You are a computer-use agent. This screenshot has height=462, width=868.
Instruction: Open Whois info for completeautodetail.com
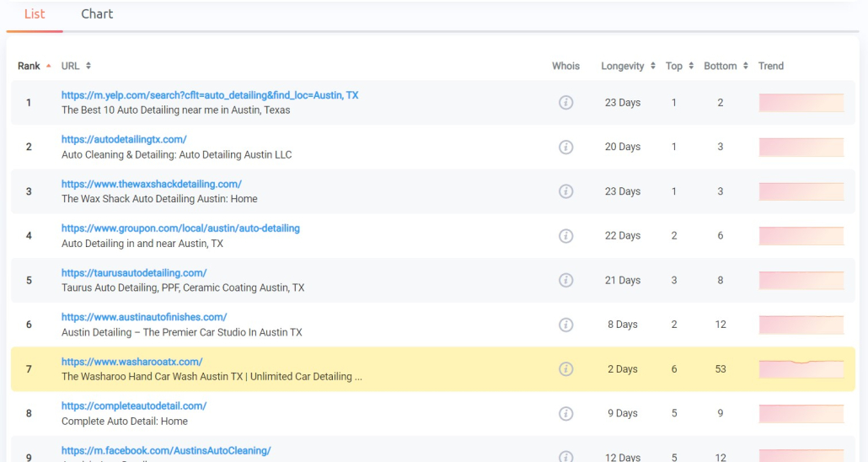(x=565, y=413)
